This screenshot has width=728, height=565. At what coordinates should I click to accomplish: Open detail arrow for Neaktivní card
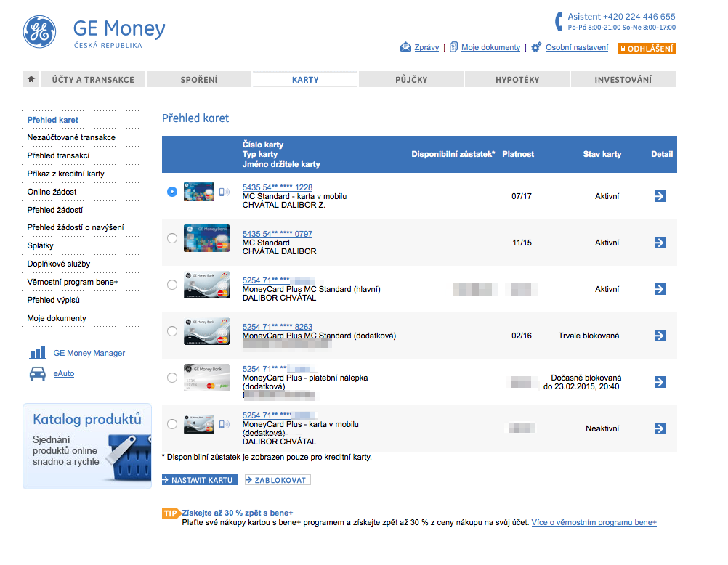tap(660, 428)
